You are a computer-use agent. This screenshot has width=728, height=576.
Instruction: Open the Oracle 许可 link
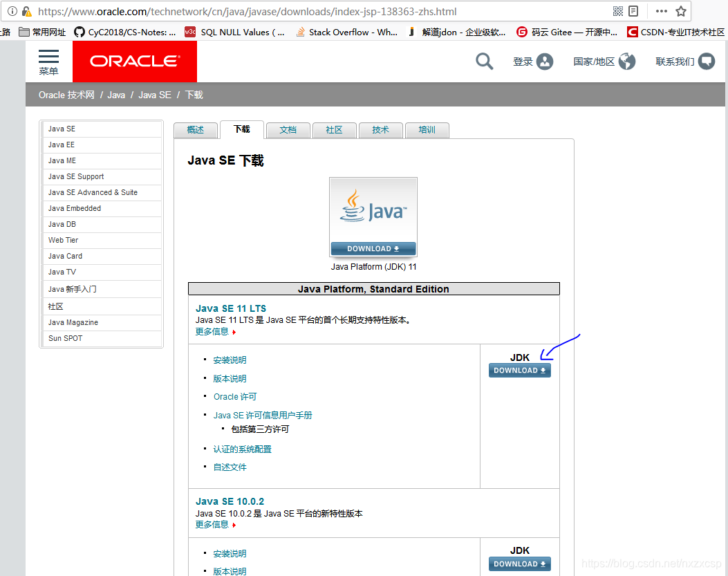[235, 397]
